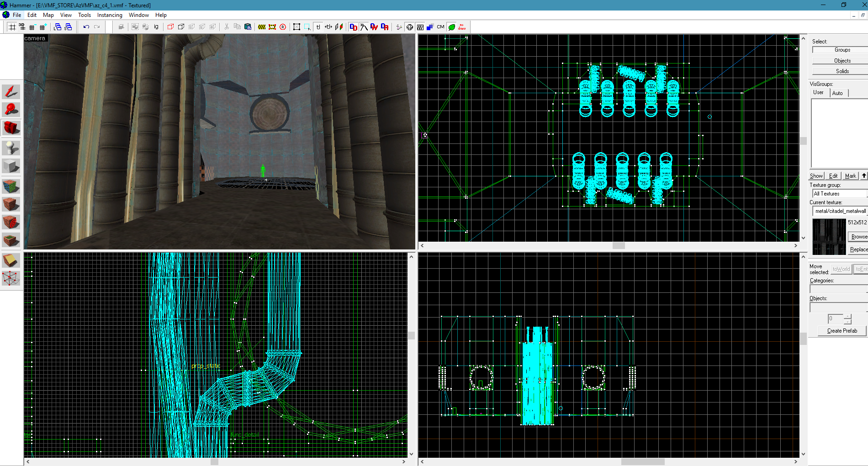Viewport: 868px width, 466px height.
Task: Toggle the 2D Displacement display icon
Action: tap(353, 27)
